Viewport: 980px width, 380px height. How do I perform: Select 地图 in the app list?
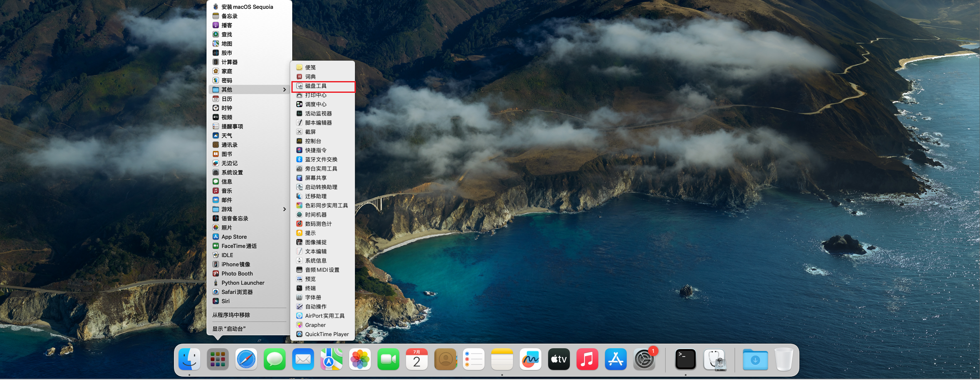coord(250,43)
